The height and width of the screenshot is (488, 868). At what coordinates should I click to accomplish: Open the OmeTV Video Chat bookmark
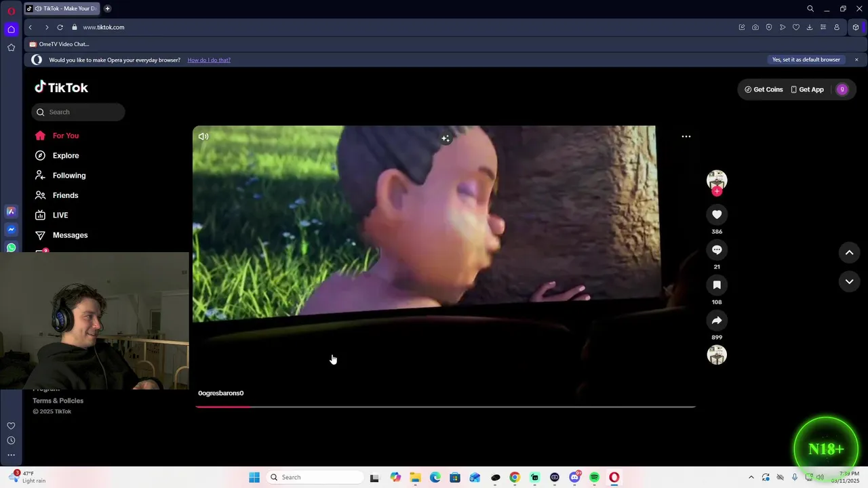[59, 44]
